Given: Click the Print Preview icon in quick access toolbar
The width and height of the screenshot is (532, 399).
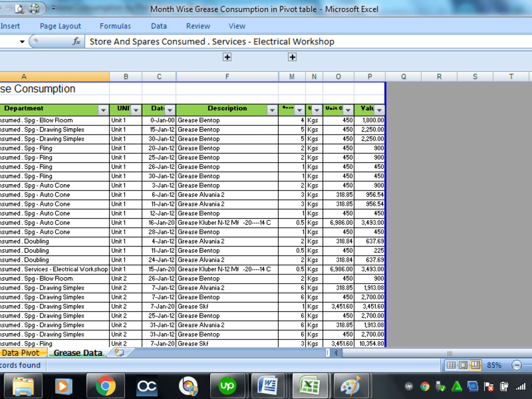Looking at the screenshot, I should [x=20, y=9].
